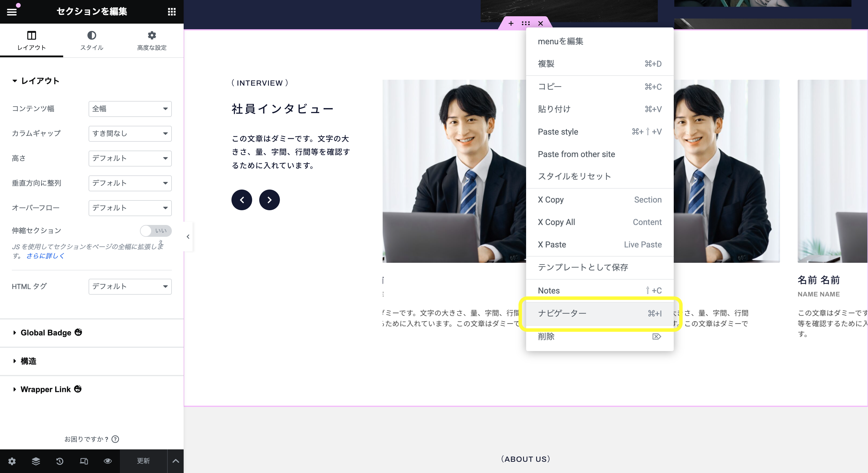The width and height of the screenshot is (868, 473).
Task: Click the 更新 button
Action: [143, 461]
